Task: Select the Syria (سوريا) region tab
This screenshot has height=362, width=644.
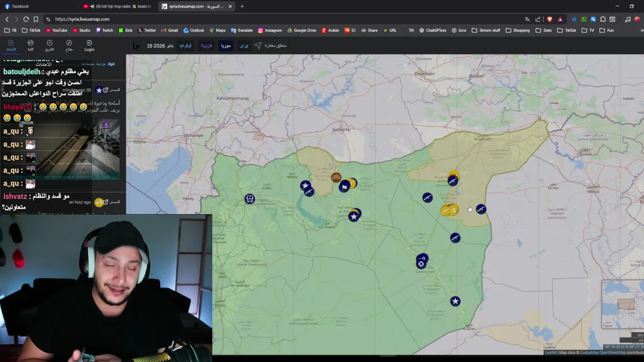Action: pos(226,46)
